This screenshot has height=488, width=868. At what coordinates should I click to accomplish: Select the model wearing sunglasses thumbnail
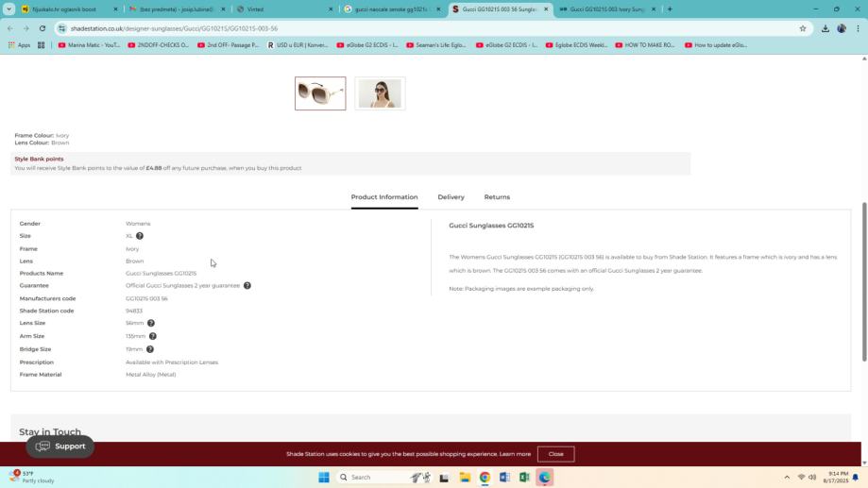380,93
